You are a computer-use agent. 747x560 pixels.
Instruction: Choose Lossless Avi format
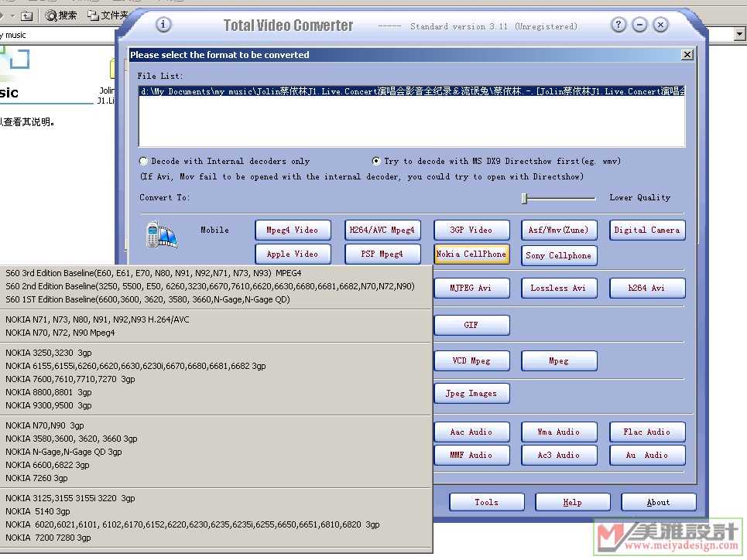pos(559,288)
